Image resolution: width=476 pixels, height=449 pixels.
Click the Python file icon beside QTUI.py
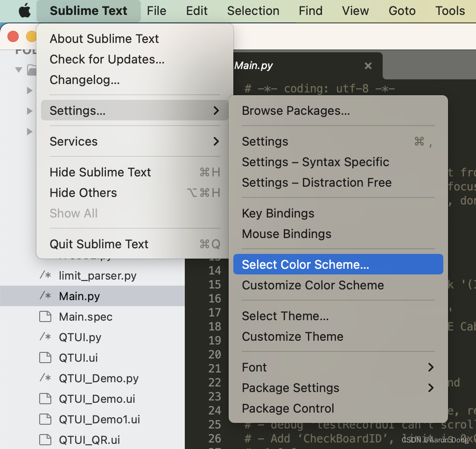pos(45,337)
